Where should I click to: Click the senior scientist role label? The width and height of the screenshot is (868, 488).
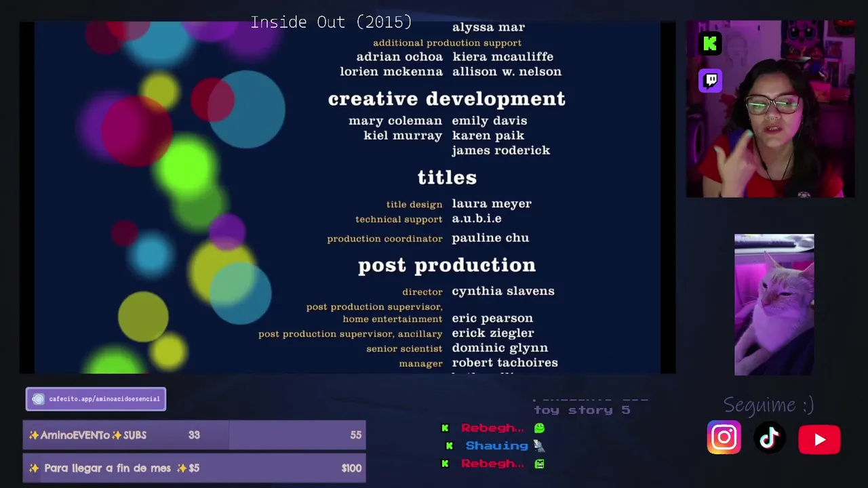[x=404, y=349]
